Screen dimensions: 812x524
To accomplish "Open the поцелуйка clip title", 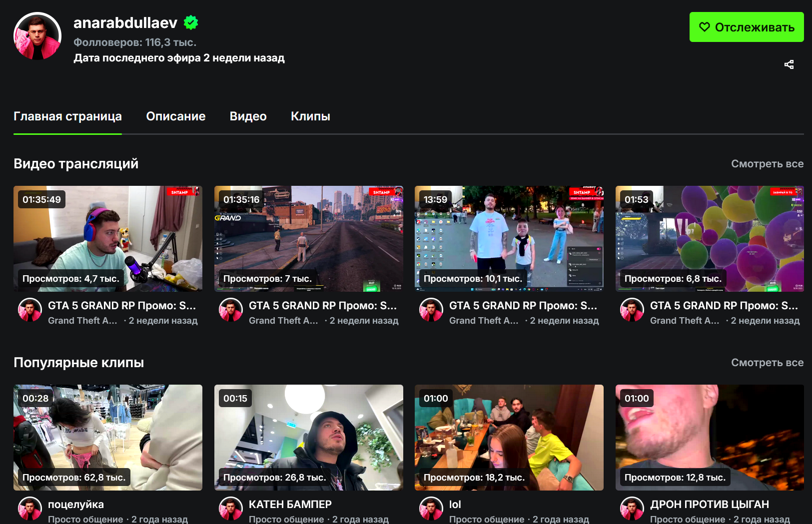I will pos(76,505).
